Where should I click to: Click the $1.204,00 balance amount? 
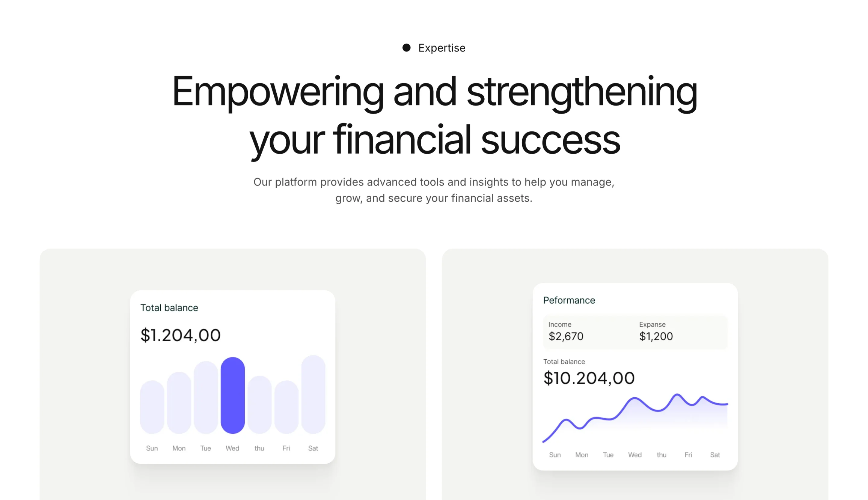(x=181, y=335)
